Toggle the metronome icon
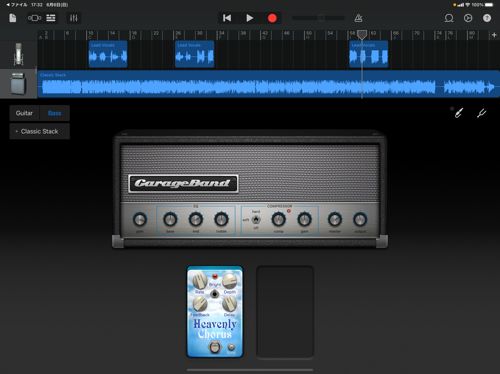Screen dimensions: 500x374 point(358,18)
